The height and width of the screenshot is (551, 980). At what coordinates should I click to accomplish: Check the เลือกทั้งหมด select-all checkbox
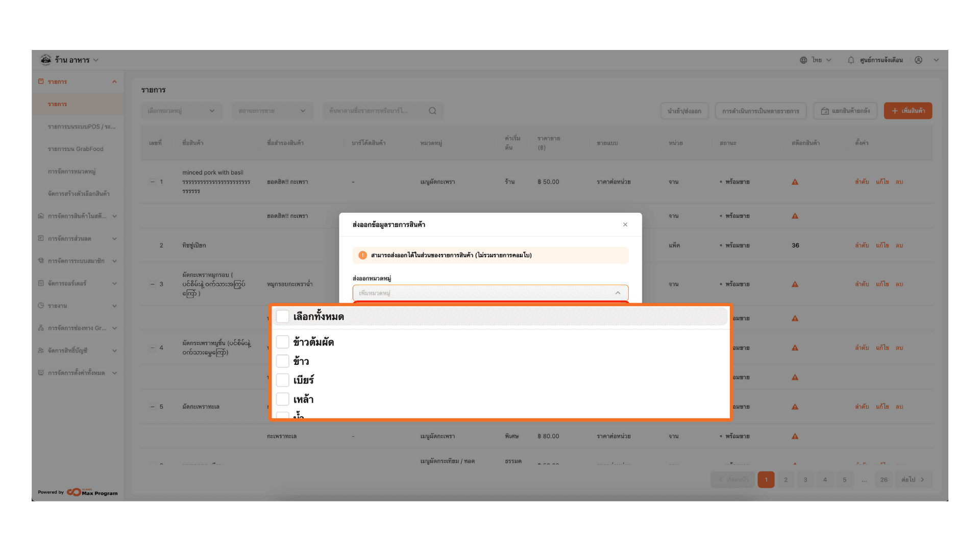(283, 316)
